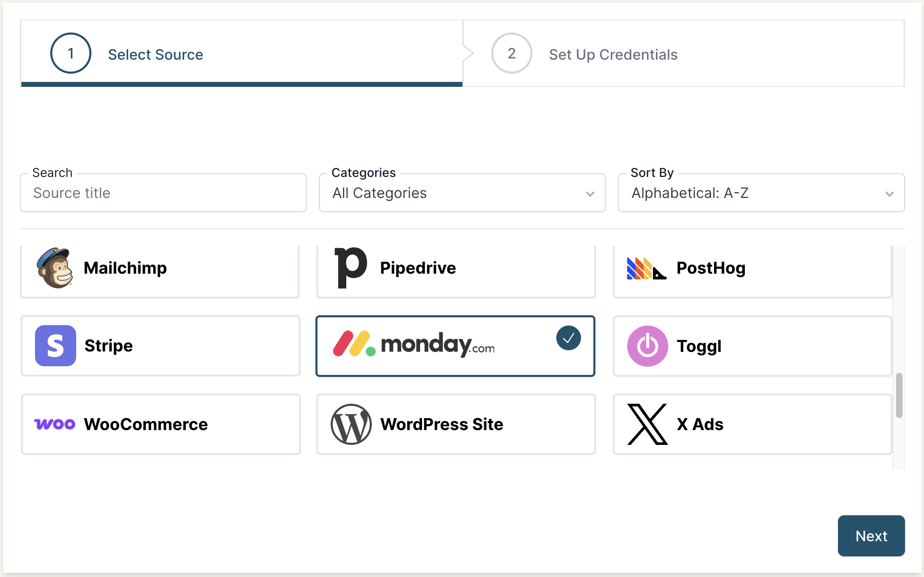Toggle the Toggl source card label
The height and width of the screenshot is (577, 924).
tap(699, 346)
